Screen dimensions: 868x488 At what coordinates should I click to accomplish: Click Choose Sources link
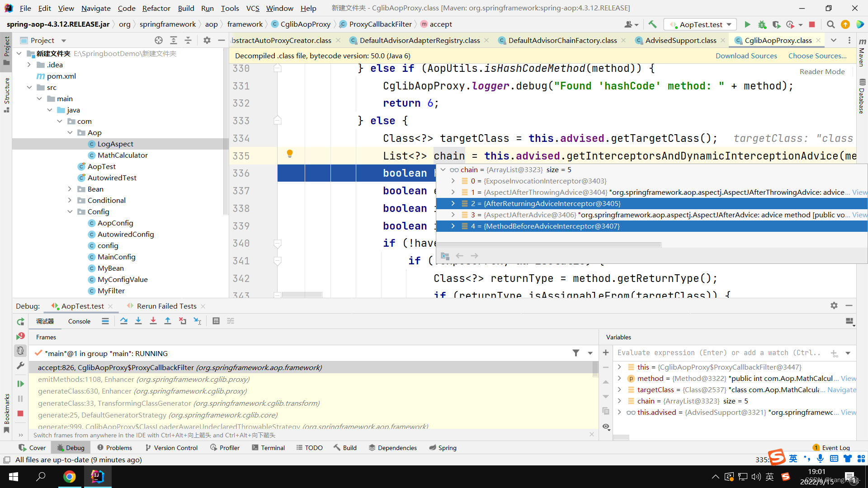pyautogui.click(x=817, y=56)
